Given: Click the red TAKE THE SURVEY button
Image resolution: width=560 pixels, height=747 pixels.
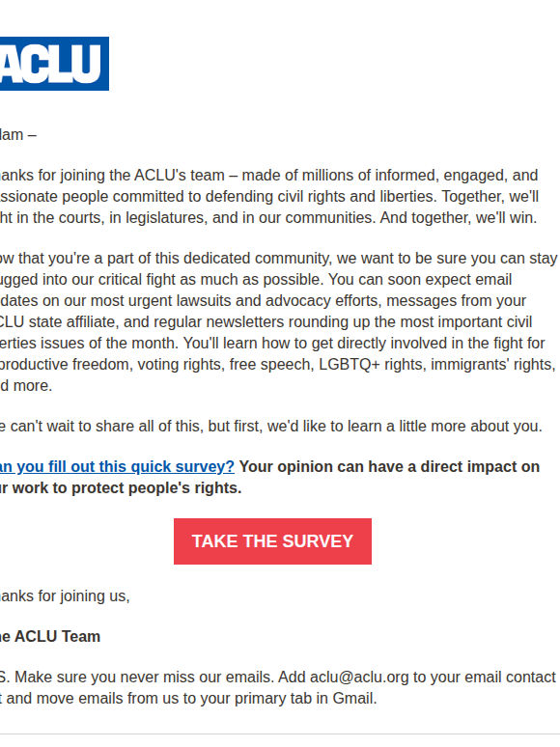Looking at the screenshot, I should (272, 541).
